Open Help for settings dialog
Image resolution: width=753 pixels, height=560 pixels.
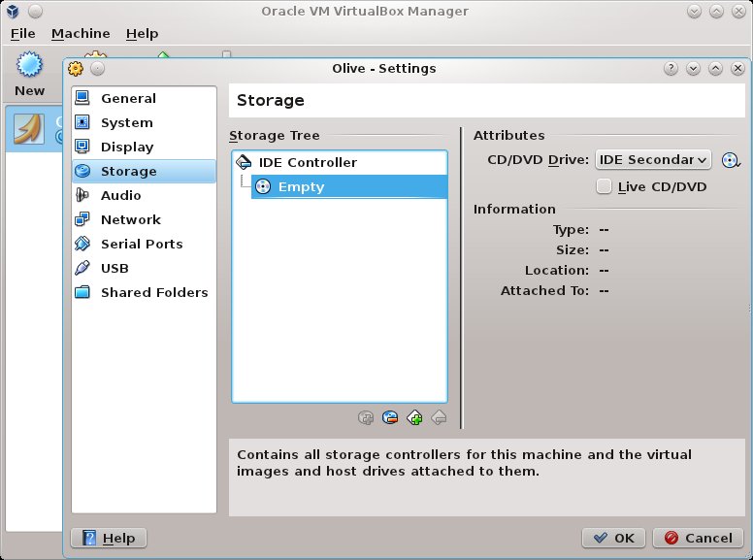click(109, 538)
